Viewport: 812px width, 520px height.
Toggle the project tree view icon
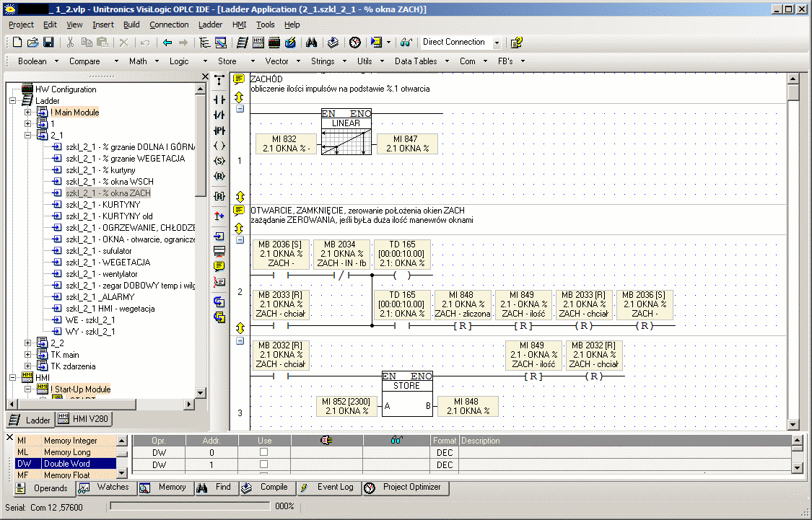[x=204, y=43]
